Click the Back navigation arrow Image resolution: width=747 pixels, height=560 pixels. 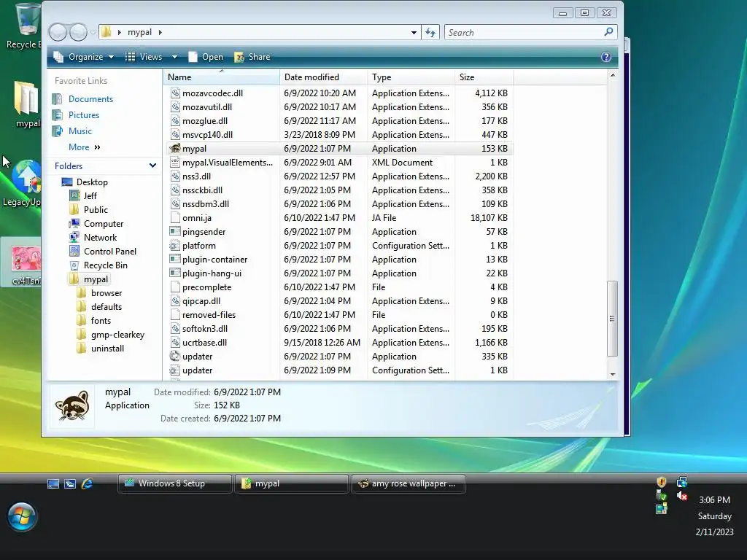(x=58, y=32)
